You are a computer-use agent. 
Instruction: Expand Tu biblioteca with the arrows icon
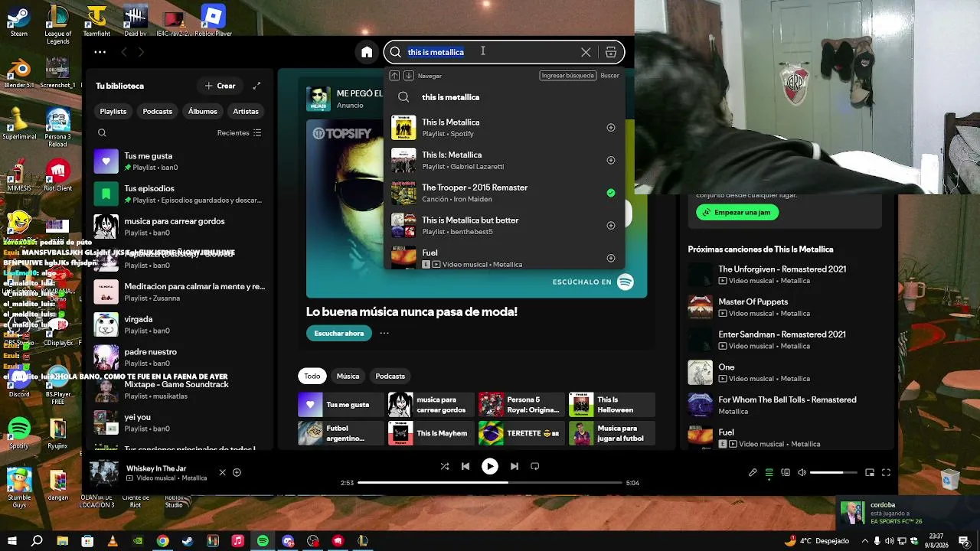tap(256, 86)
